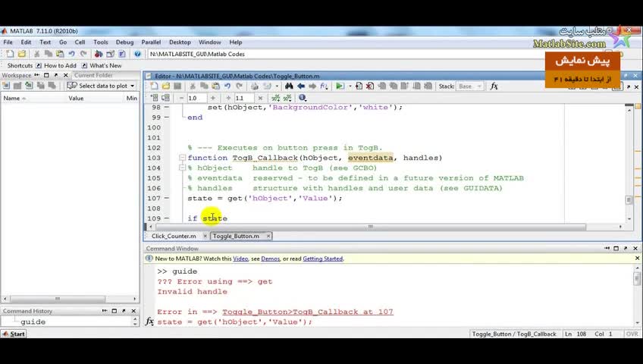The height and width of the screenshot is (364, 643).
Task: Click the editor horizontal scrollbar thumb
Action: 371,227
